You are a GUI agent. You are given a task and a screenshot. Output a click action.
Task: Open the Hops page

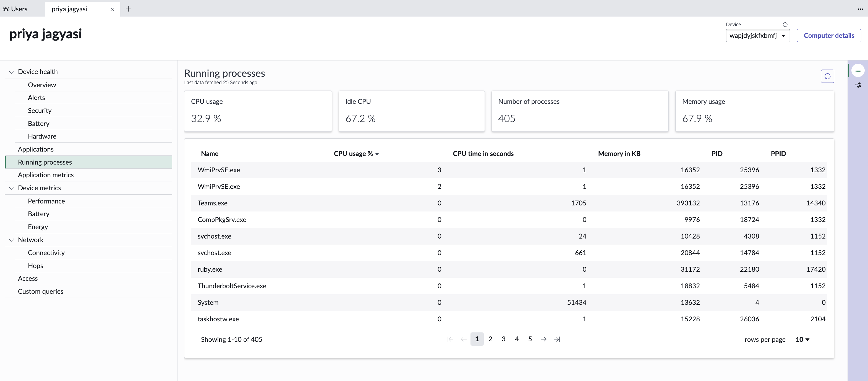point(35,266)
